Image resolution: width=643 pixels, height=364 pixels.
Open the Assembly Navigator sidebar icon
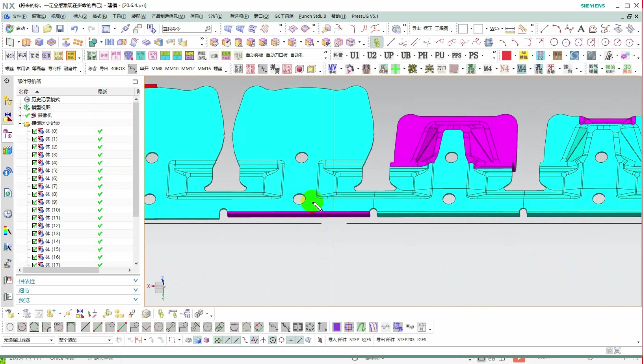(x=7, y=101)
